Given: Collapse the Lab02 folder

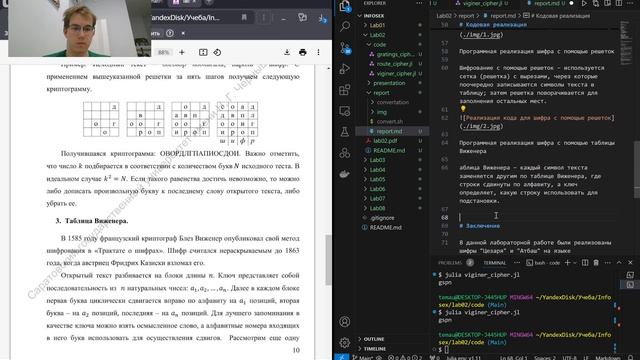Looking at the screenshot, I should click(x=377, y=35).
